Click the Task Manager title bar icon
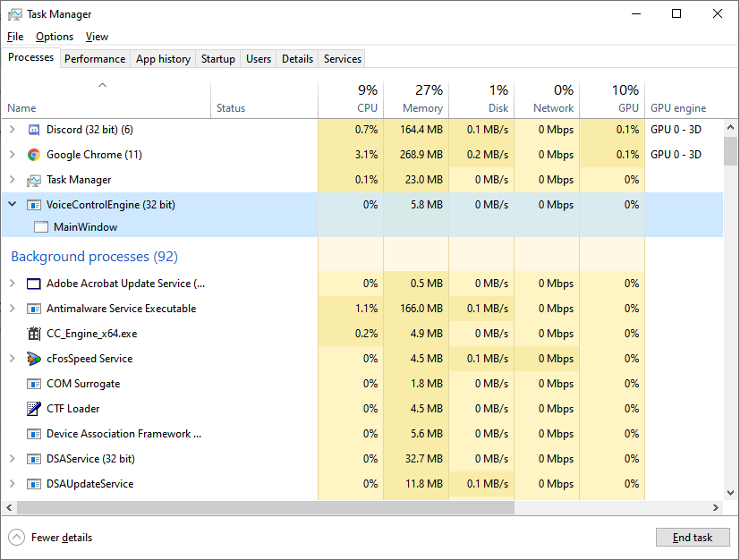Viewport: 740px width, 560px height. click(x=15, y=14)
